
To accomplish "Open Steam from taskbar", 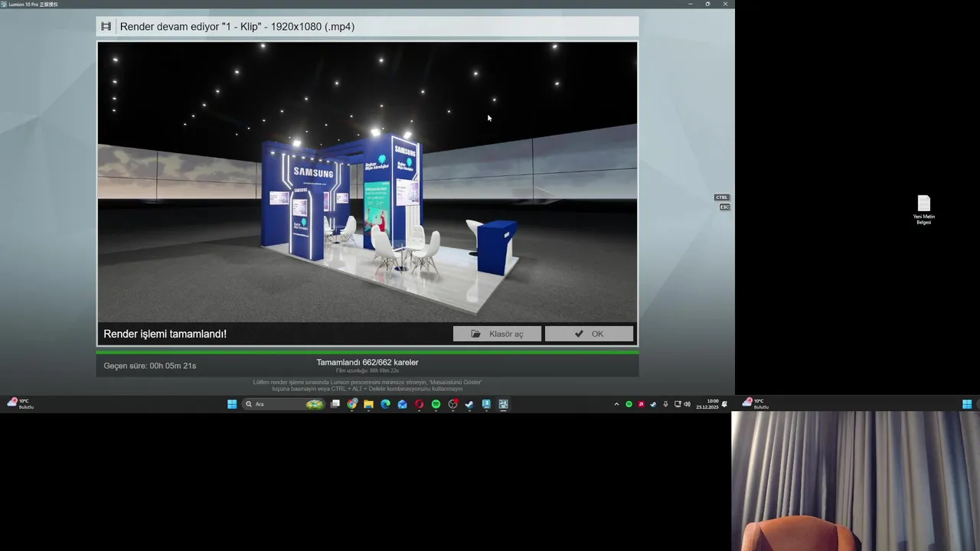I will [469, 404].
